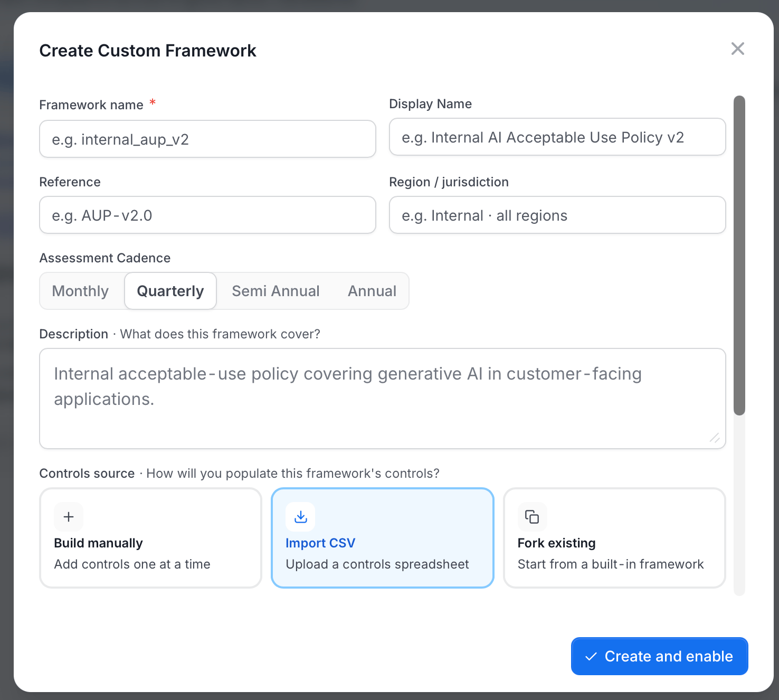Click the 'Framework name' label
Screen dimensions: 779x700
point(91,105)
